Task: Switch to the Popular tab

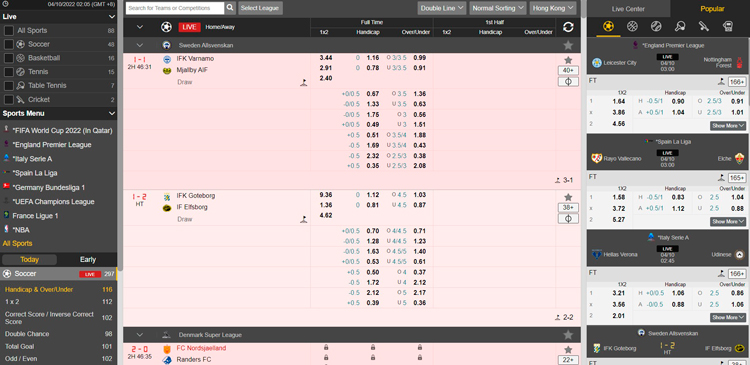Action: coord(712,9)
